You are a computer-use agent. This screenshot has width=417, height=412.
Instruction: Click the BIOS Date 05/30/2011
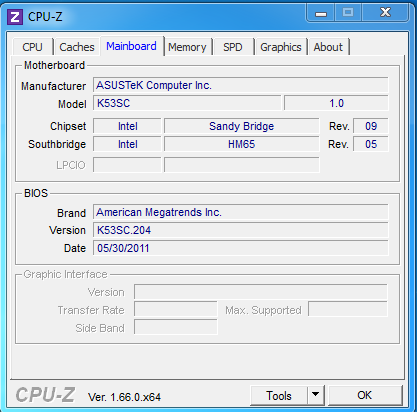coord(241,248)
